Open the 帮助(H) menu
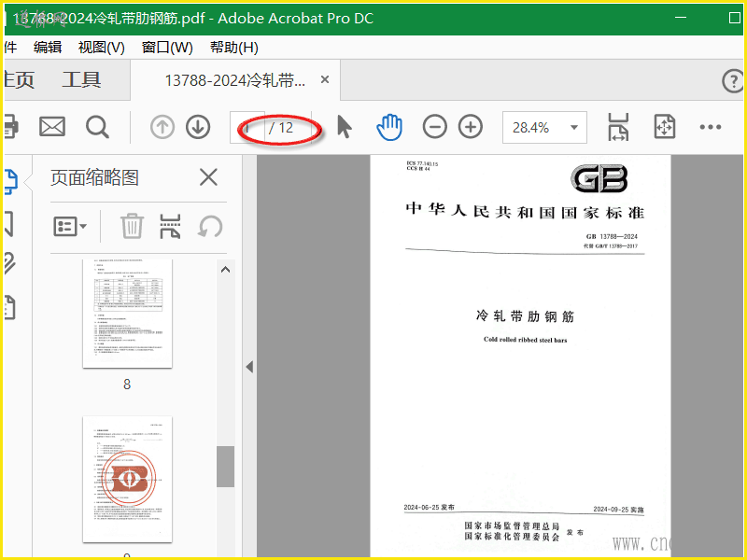 pos(234,48)
